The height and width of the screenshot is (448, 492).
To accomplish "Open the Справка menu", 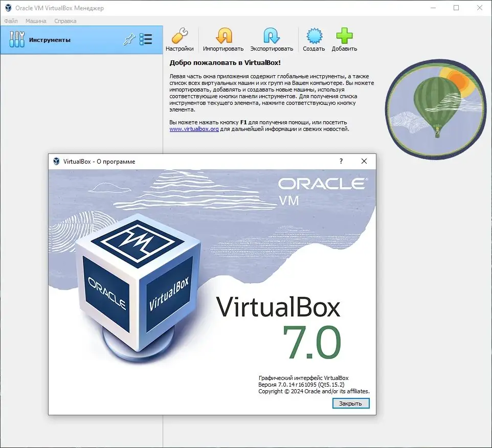I will [x=65, y=21].
